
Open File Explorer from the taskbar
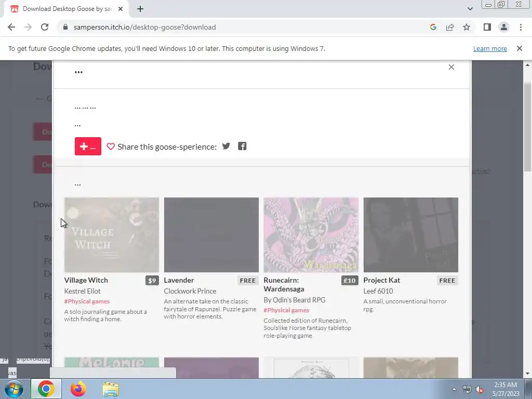(111, 389)
